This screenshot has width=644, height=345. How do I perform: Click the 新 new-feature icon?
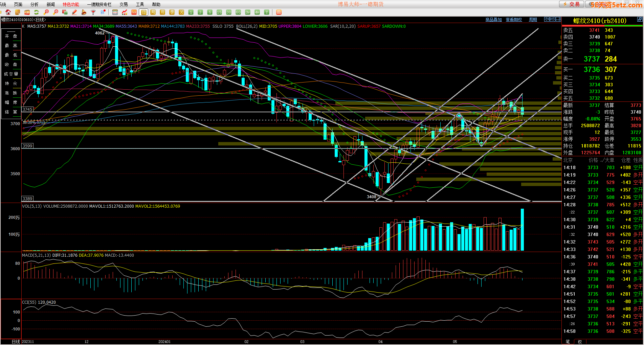click(x=103, y=12)
